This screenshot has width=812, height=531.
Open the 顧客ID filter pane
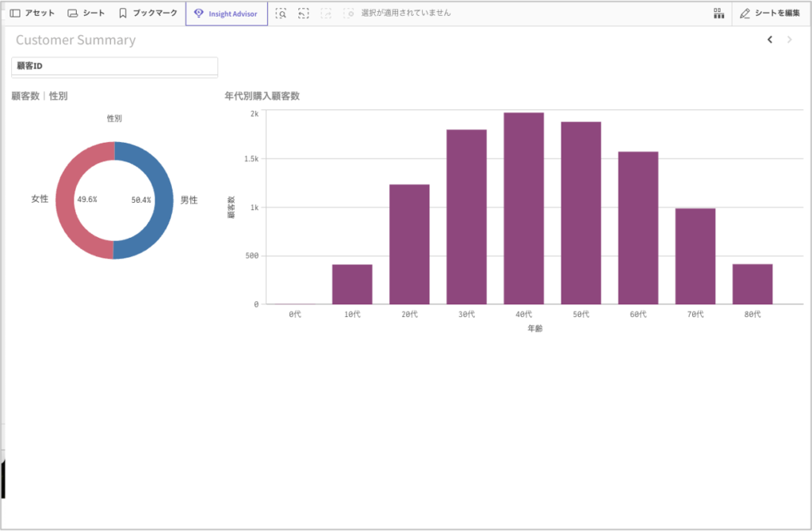114,67
